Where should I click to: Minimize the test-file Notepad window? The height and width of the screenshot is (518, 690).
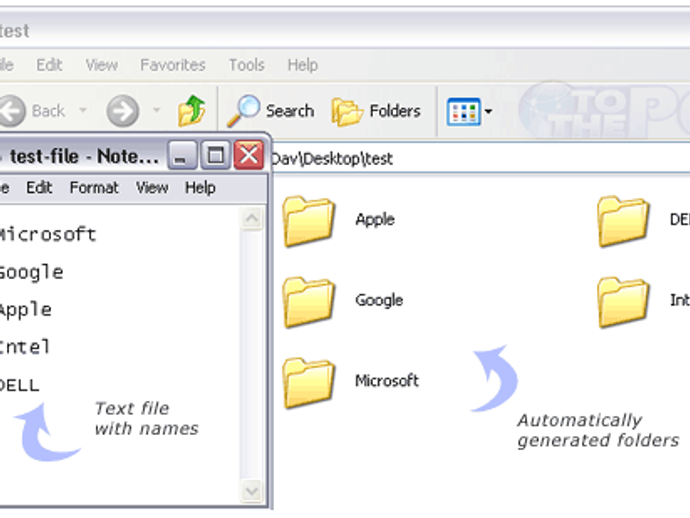point(182,155)
